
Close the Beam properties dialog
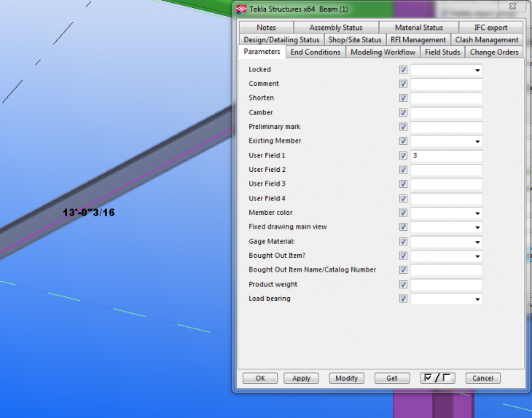[512, 6]
